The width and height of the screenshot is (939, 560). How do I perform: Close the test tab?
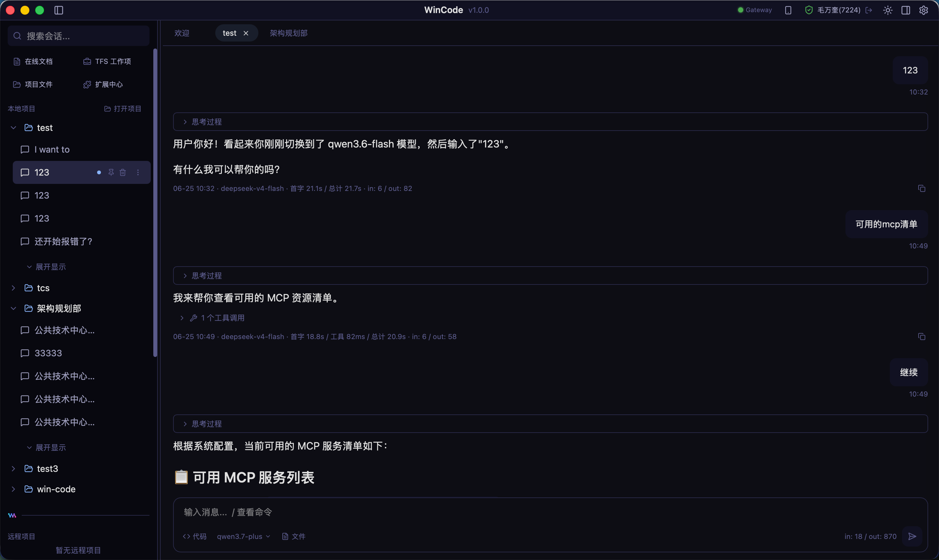(246, 33)
